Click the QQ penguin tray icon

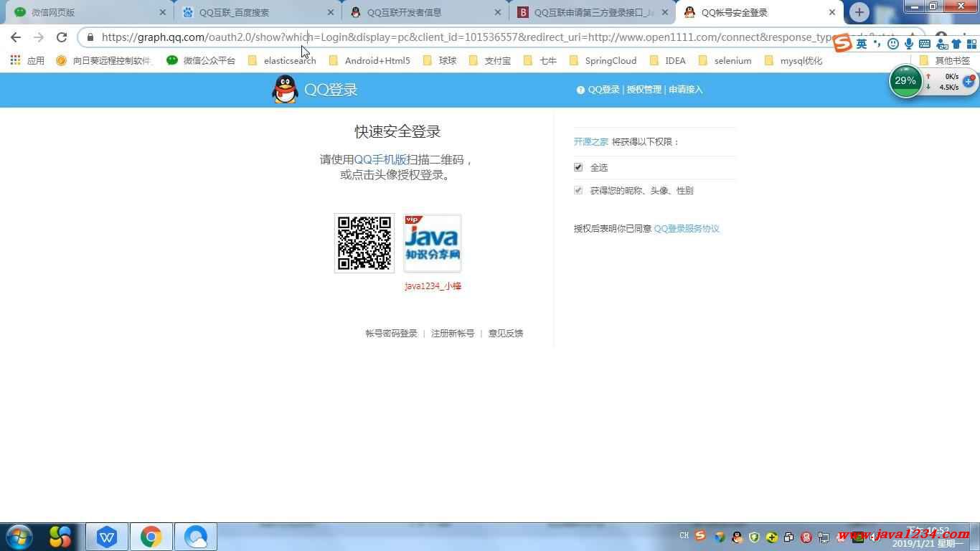coord(737,537)
